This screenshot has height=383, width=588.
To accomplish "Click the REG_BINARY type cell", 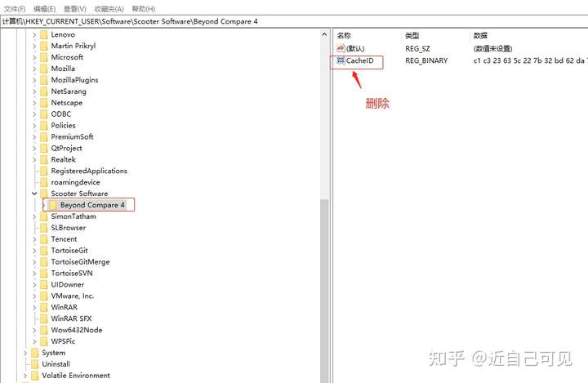I will [426, 60].
